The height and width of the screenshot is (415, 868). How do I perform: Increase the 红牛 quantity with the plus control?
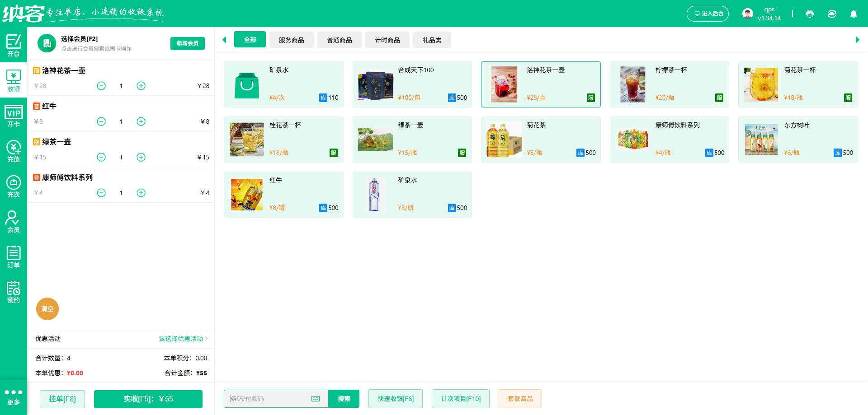141,121
